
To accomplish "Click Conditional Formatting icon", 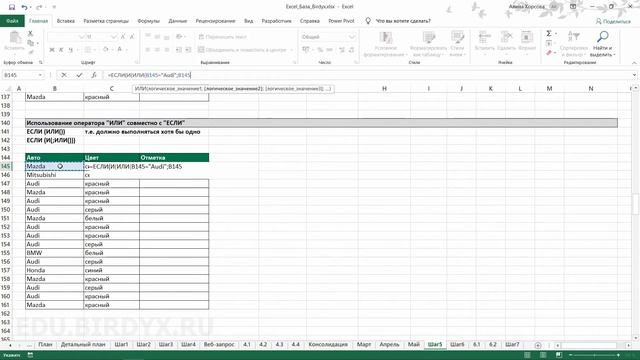I will tap(386, 38).
